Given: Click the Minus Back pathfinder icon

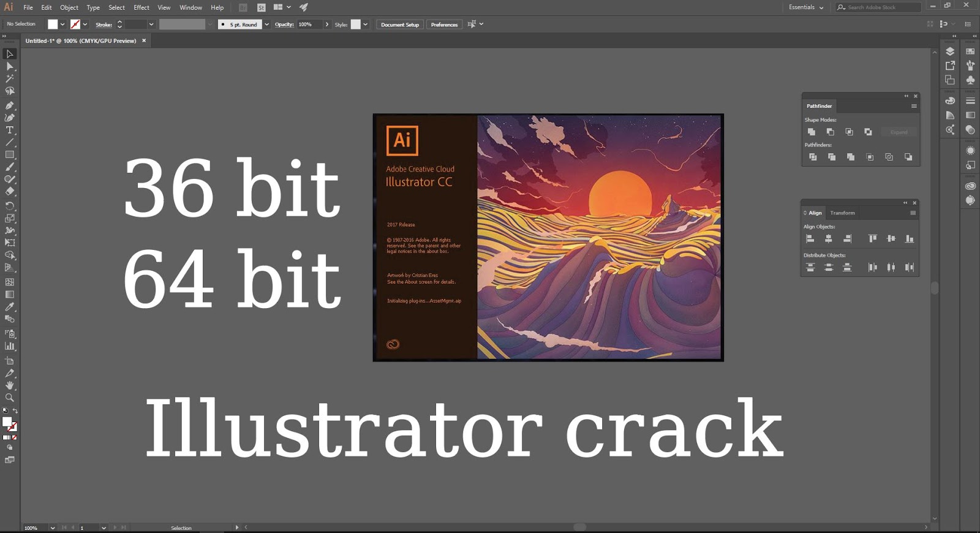Looking at the screenshot, I should (908, 157).
